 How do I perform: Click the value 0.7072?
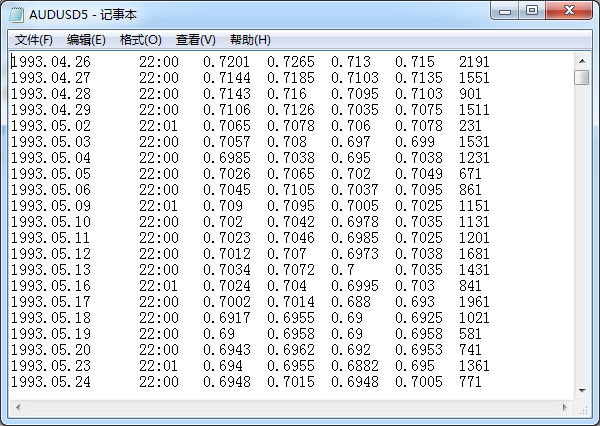(291, 270)
